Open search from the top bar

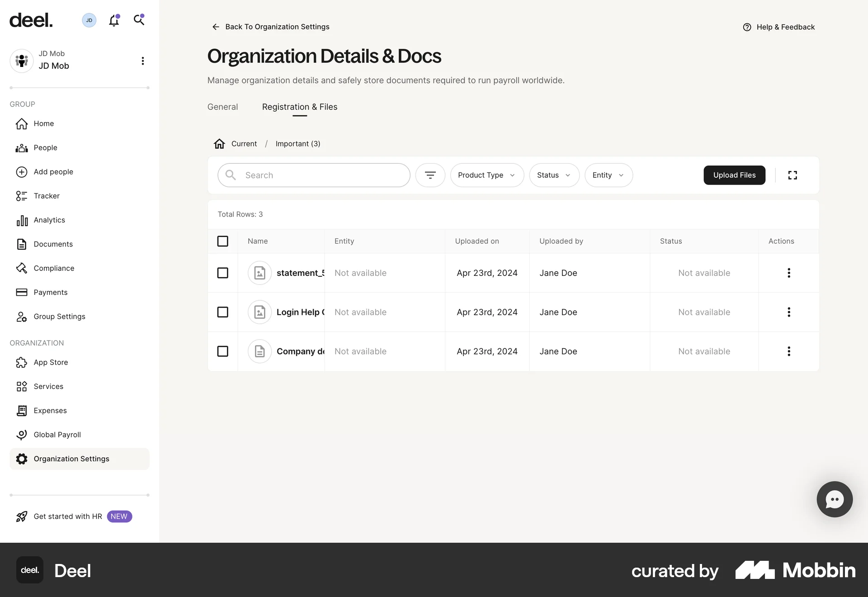coord(139,20)
